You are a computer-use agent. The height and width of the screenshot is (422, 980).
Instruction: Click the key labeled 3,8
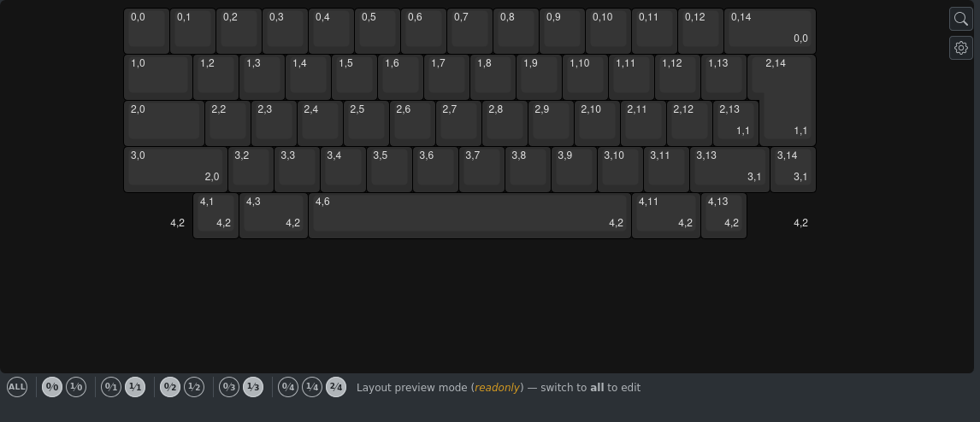click(x=528, y=169)
